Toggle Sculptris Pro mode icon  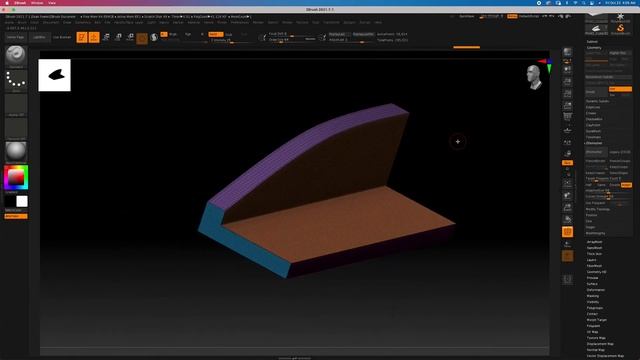154,38
